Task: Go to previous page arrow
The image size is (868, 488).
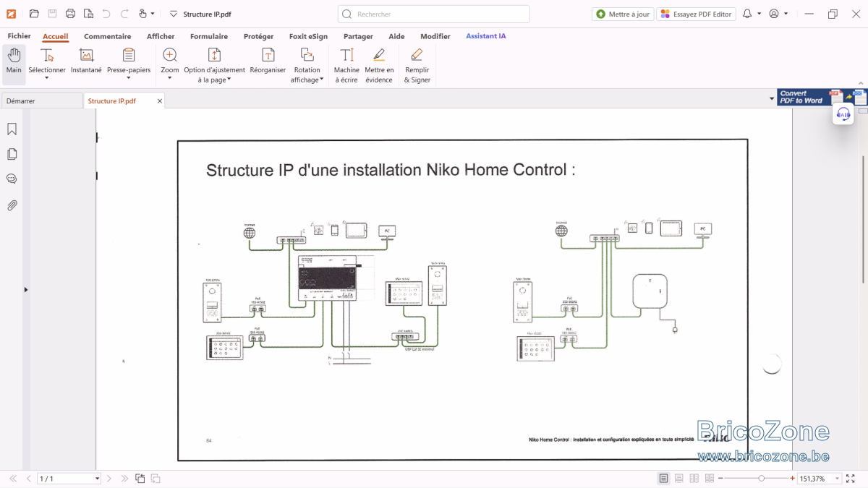Action: tap(29, 479)
